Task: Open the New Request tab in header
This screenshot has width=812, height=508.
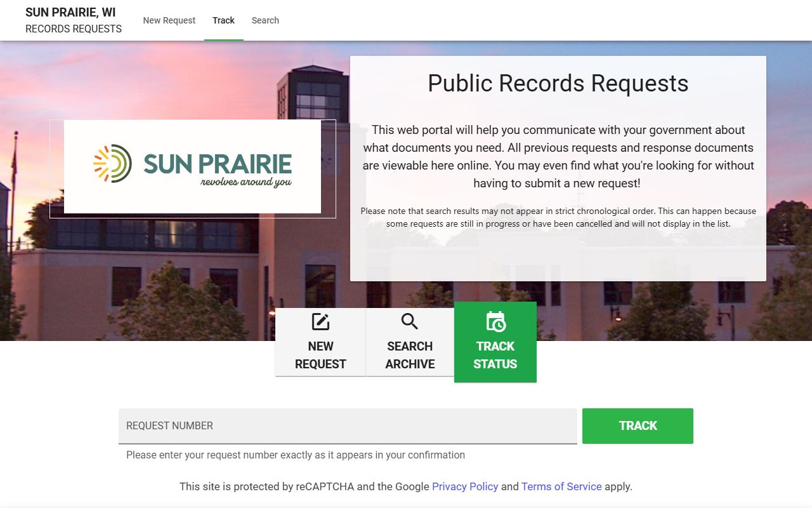Action: [169, 20]
